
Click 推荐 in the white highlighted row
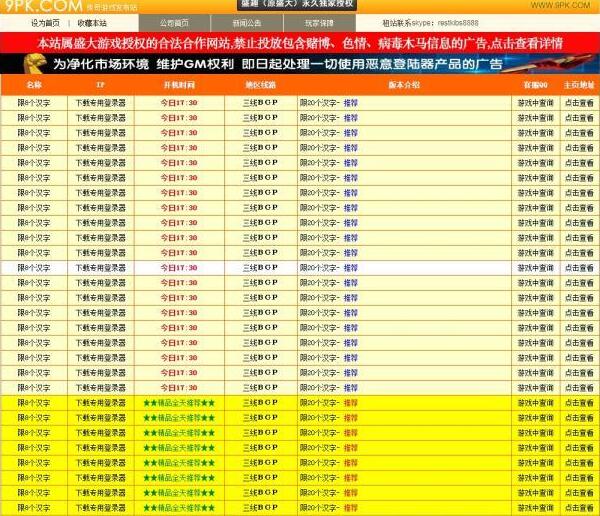350,268
